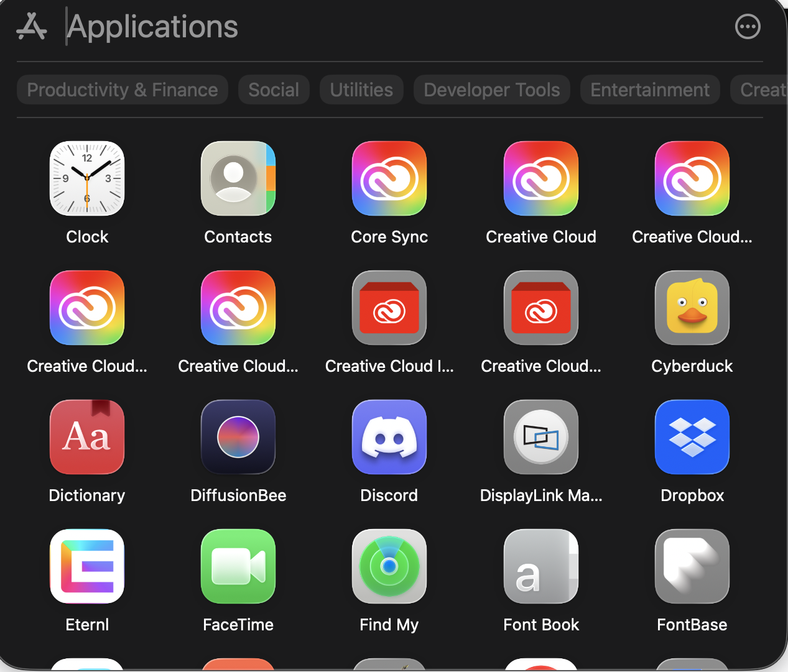788x672 pixels.
Task: Open the red "Creative Cloud I..." installer app
Action: (x=389, y=308)
